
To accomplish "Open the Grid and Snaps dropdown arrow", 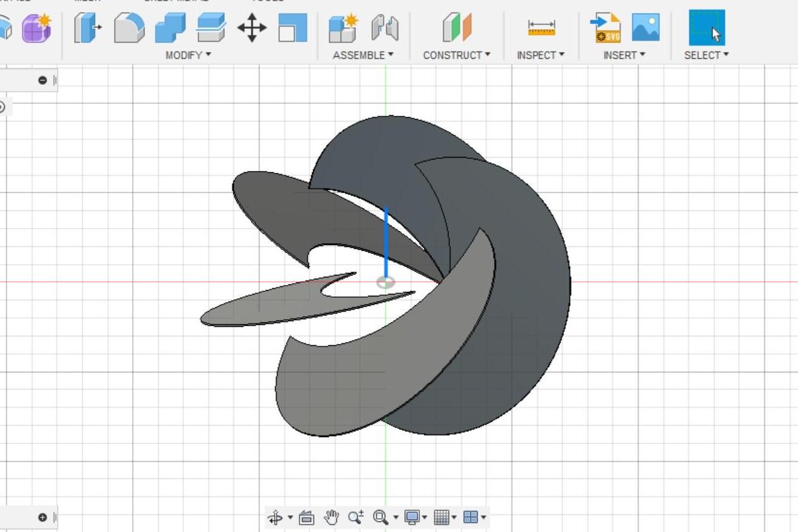I will [x=453, y=517].
